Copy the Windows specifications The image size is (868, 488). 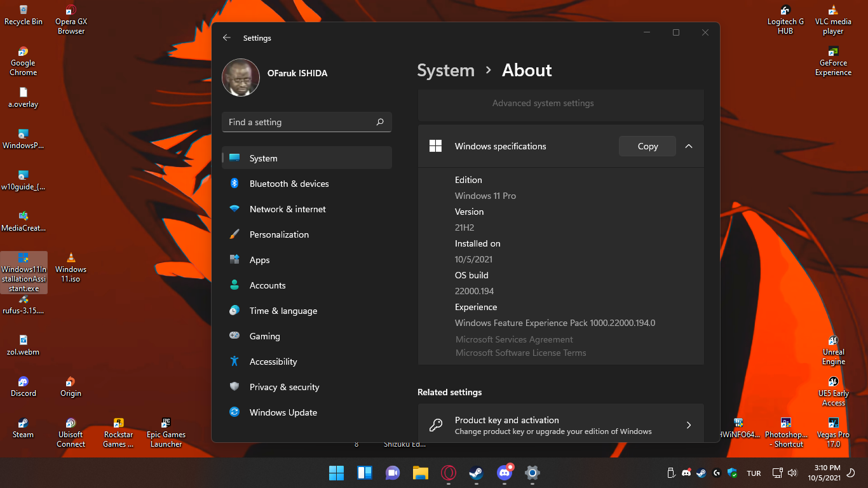point(647,146)
